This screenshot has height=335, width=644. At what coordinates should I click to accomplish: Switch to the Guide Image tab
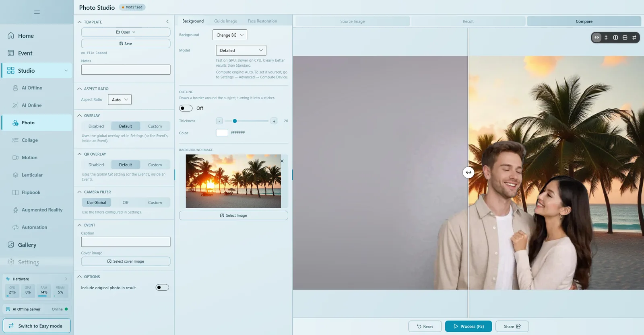pyautogui.click(x=225, y=21)
